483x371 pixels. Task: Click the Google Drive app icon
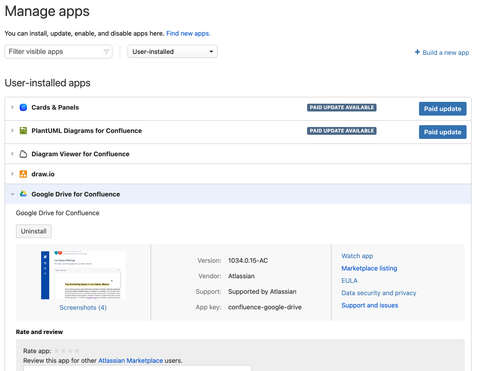(23, 194)
